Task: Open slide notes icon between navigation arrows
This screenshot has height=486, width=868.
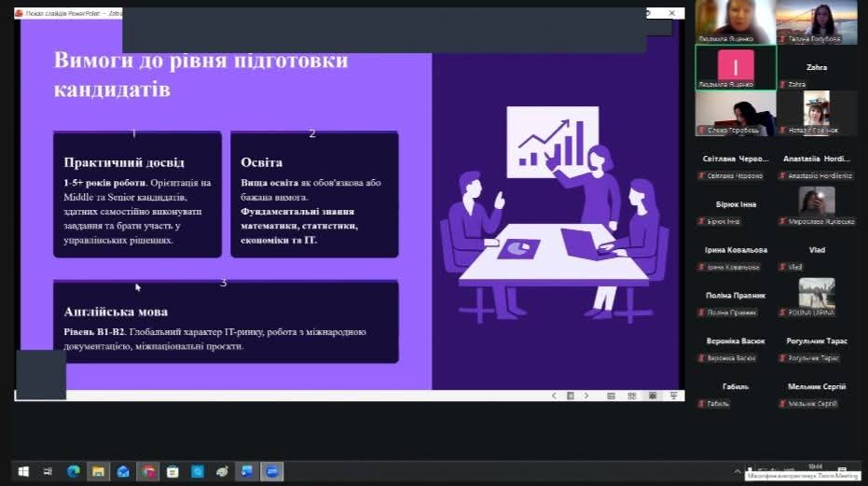Action: [570, 396]
